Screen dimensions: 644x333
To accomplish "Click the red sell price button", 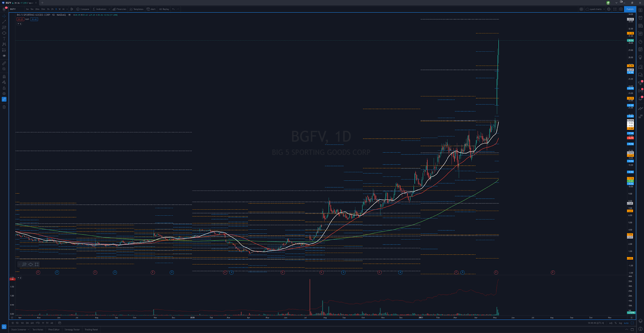I will click(20, 19).
